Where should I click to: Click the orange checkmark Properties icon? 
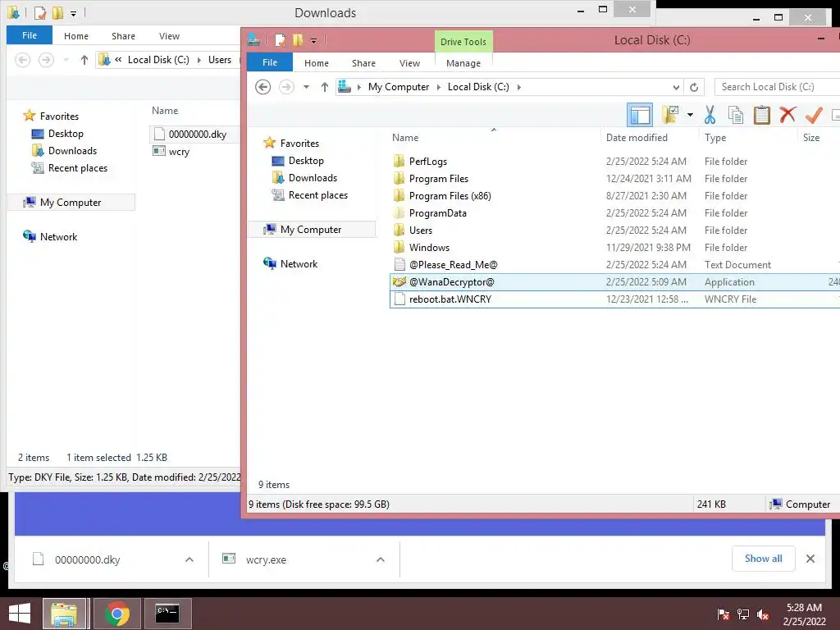[814, 115]
